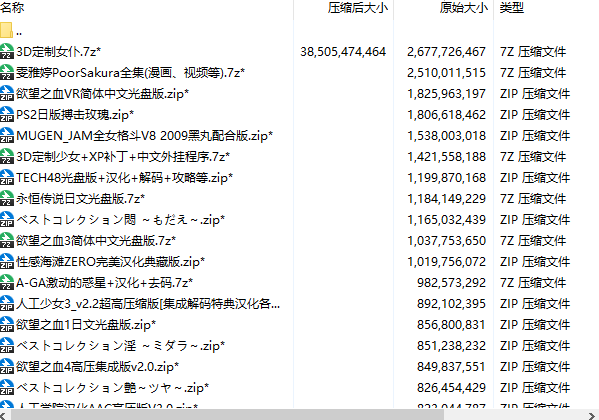Click ZIP icon of 欲望之血1日文光盘版.zip

pos(7,324)
